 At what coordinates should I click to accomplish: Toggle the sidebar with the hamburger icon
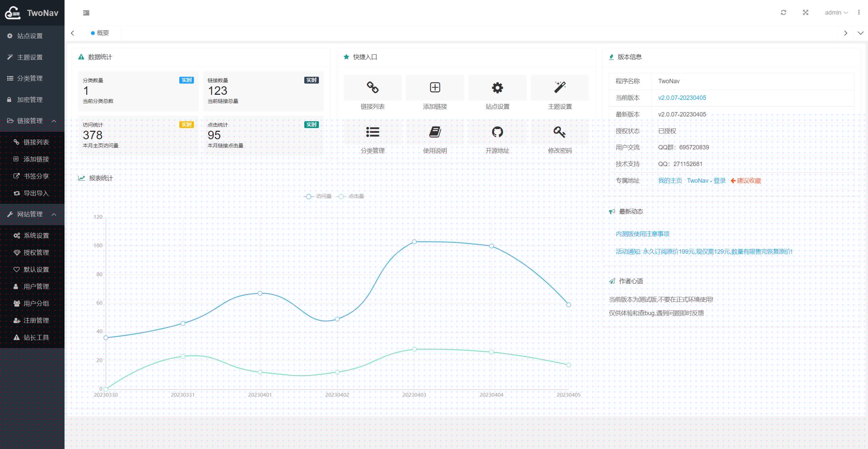click(86, 13)
